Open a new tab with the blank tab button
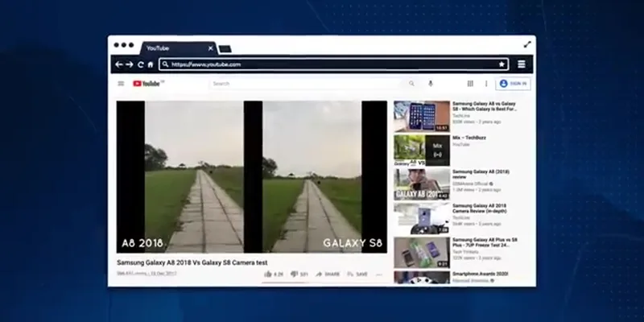The height and width of the screenshot is (322, 644). tap(225, 49)
